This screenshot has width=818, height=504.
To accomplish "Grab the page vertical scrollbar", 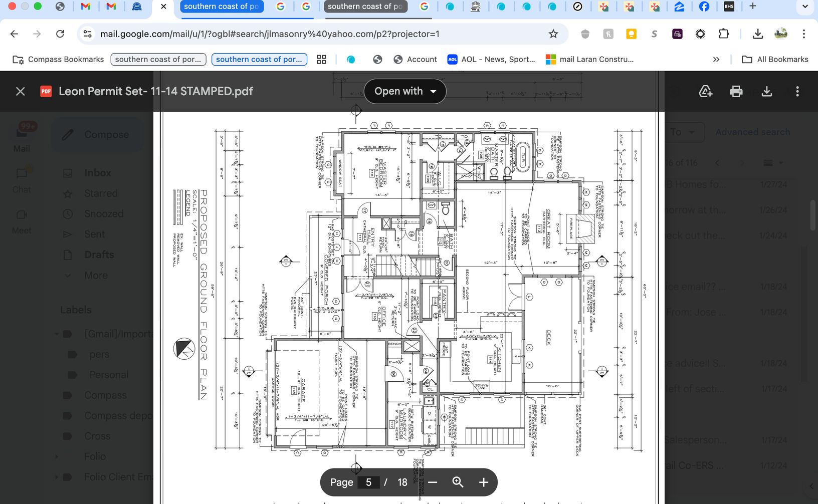I will coord(814,214).
